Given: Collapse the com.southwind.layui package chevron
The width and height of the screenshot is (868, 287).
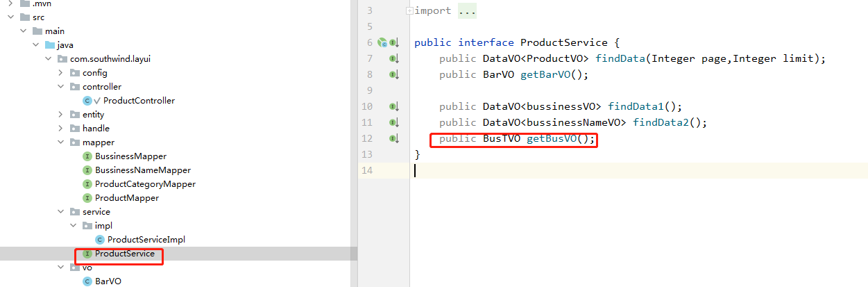Looking at the screenshot, I should click(x=49, y=59).
